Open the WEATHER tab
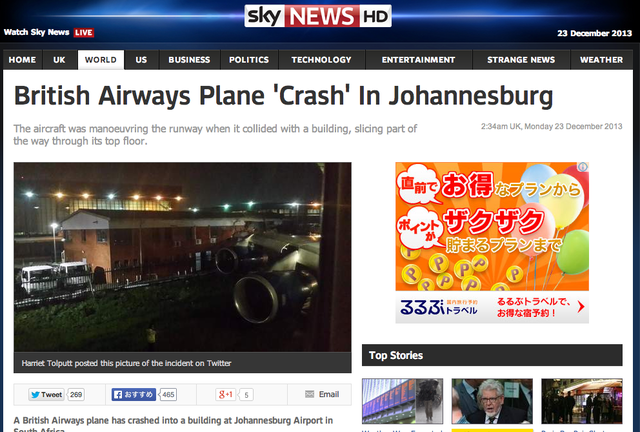 click(x=602, y=60)
